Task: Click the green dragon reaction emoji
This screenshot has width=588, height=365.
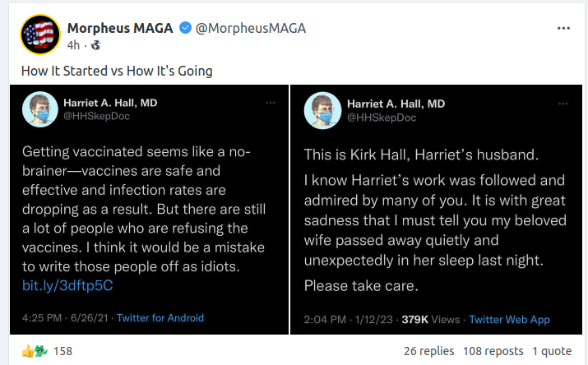Action: (x=40, y=351)
